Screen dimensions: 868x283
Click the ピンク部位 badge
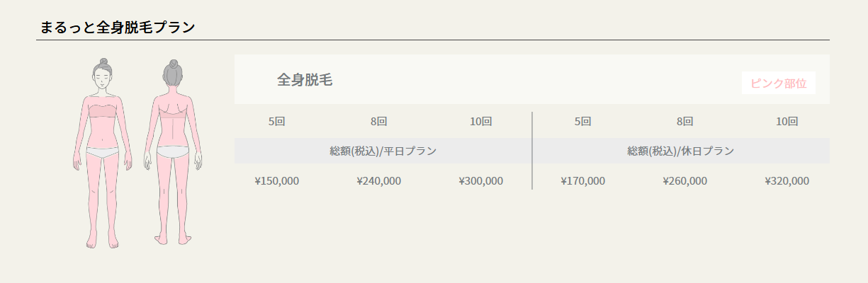click(778, 83)
